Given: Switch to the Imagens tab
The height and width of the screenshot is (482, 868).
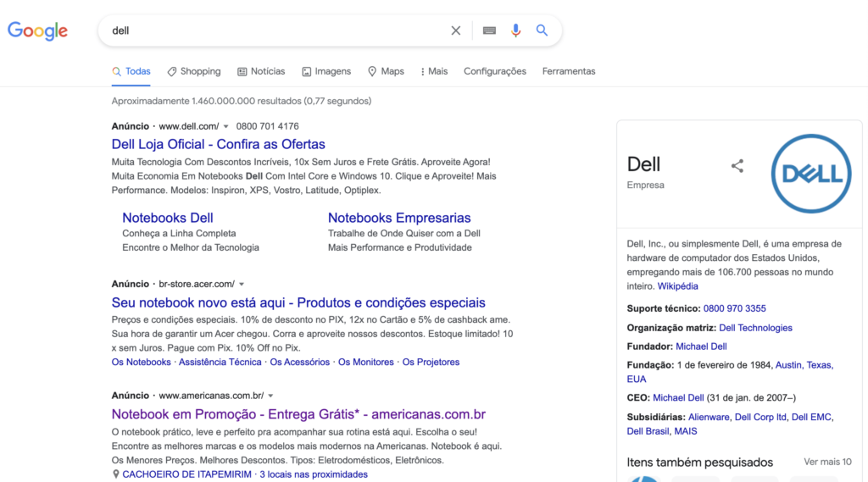Looking at the screenshot, I should pos(326,71).
